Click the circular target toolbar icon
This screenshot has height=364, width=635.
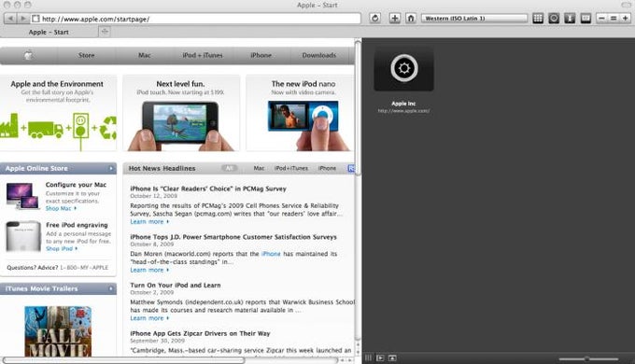[x=554, y=19]
